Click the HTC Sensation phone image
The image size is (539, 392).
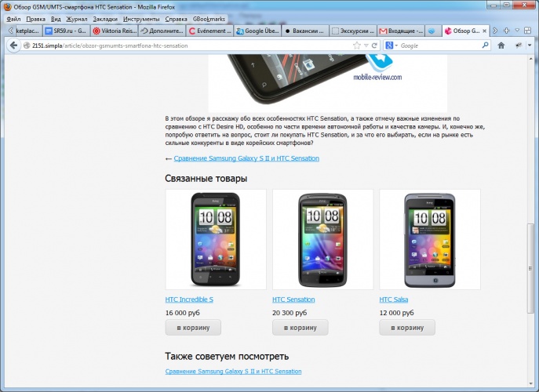(322, 239)
